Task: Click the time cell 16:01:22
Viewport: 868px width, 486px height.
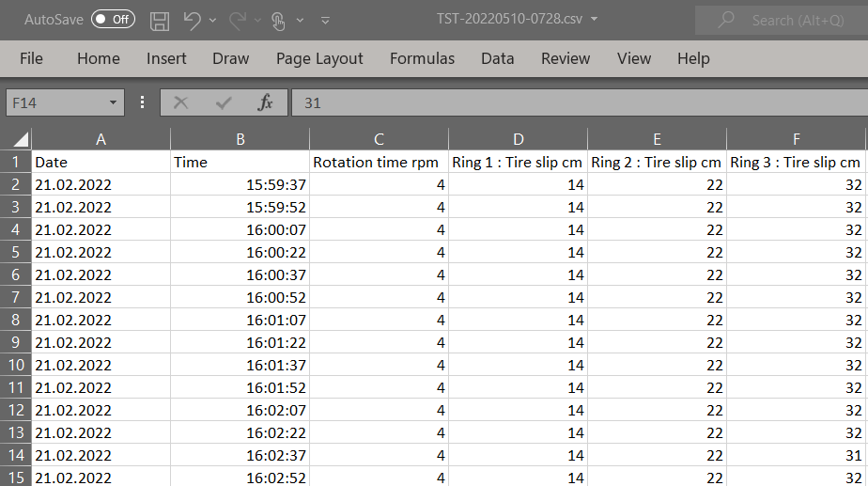Action: click(240, 342)
